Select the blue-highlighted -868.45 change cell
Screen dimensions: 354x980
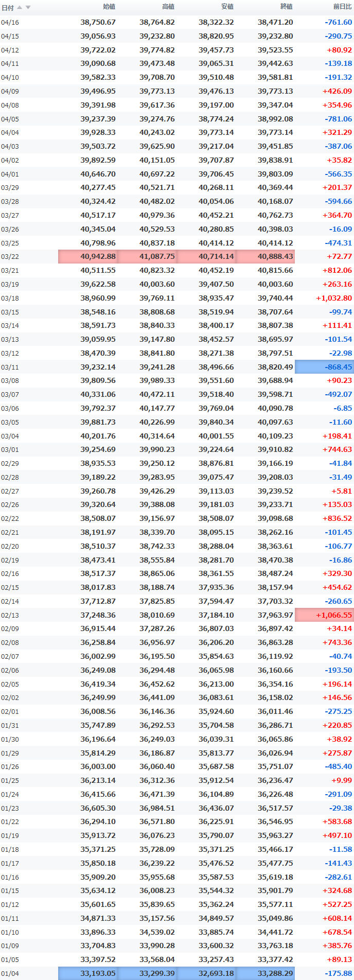point(324,367)
